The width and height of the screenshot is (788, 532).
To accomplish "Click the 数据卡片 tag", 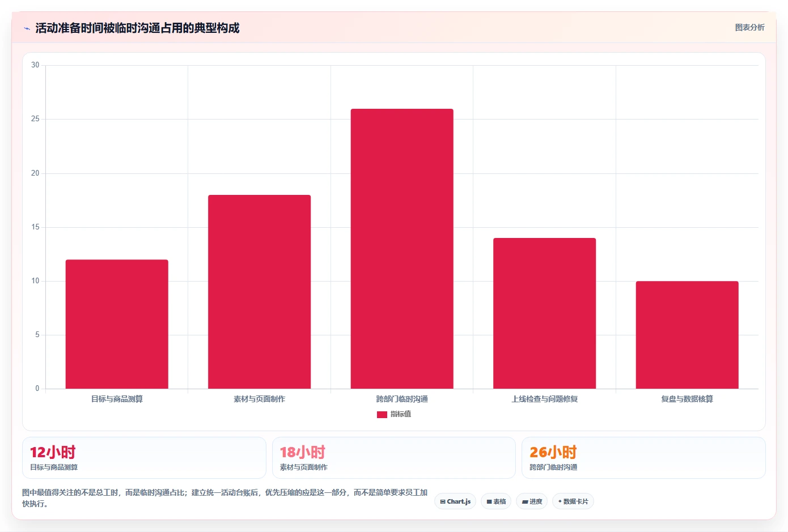I will pos(573,501).
